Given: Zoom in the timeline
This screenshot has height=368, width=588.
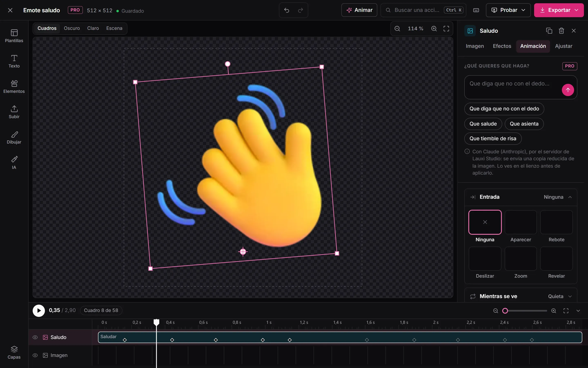Looking at the screenshot, I should click(554, 311).
